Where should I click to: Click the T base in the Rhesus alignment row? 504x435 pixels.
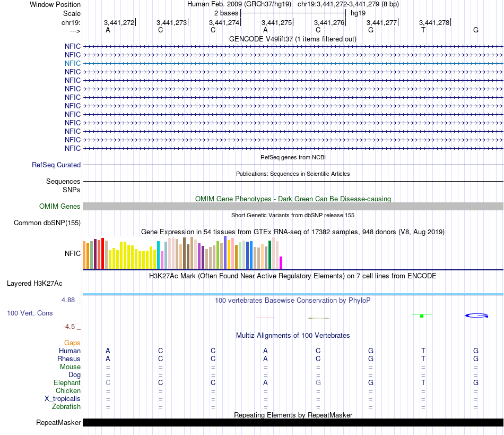point(423,359)
